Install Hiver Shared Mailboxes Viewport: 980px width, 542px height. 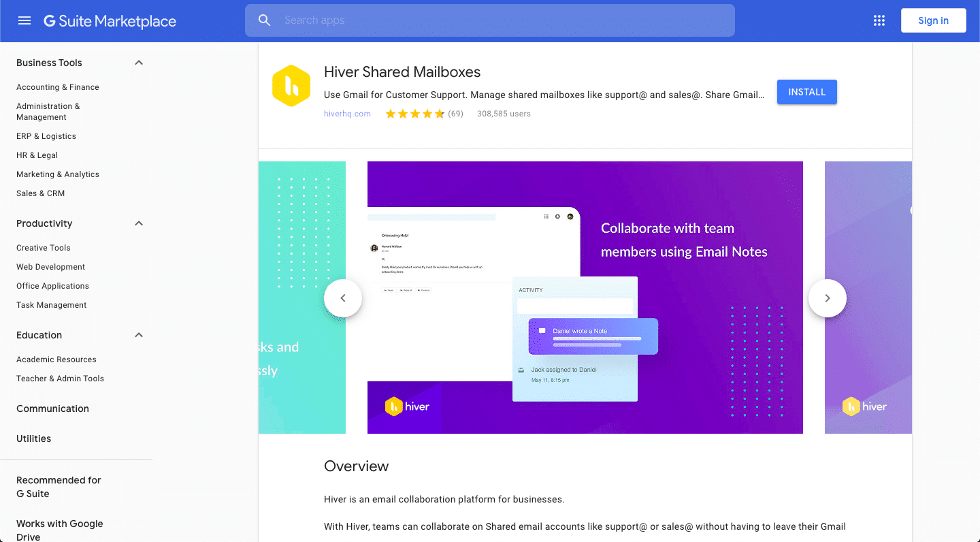807,92
